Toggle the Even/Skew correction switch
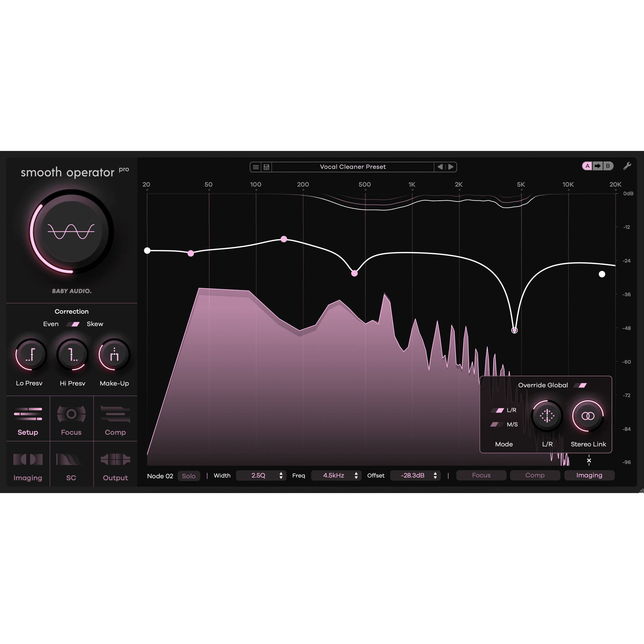Viewport: 644px width, 644px height. (73, 324)
